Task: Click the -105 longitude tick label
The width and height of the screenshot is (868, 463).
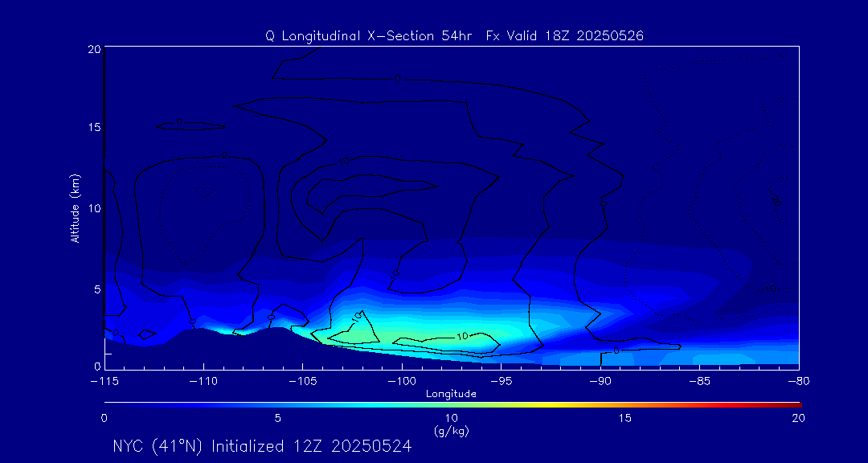Action: [x=303, y=382]
